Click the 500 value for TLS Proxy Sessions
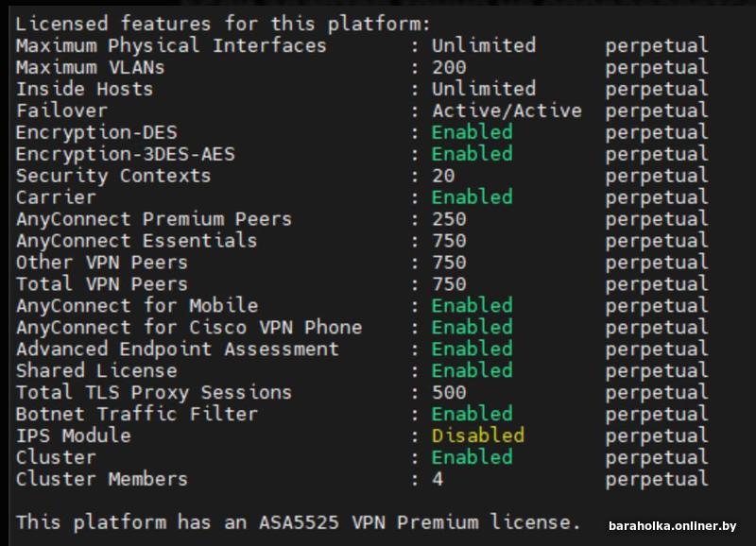 (449, 393)
